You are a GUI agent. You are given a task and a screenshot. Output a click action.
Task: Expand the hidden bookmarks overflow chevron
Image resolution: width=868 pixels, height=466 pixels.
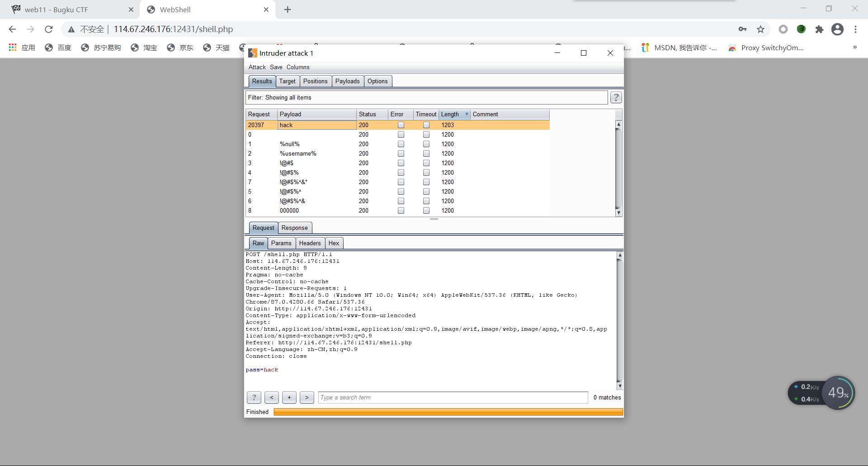(854, 47)
